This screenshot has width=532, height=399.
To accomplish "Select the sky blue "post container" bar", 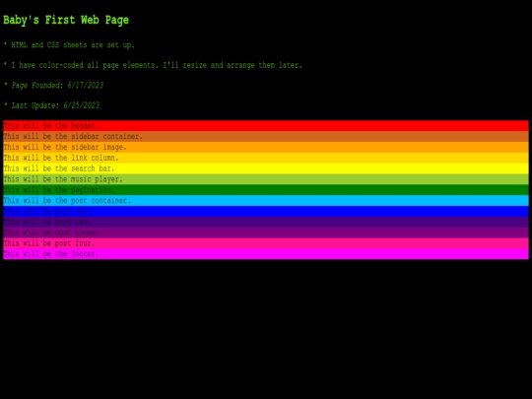I will [266, 201].
